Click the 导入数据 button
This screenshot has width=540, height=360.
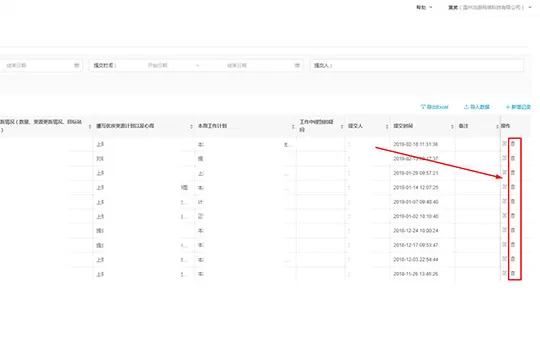point(477,107)
